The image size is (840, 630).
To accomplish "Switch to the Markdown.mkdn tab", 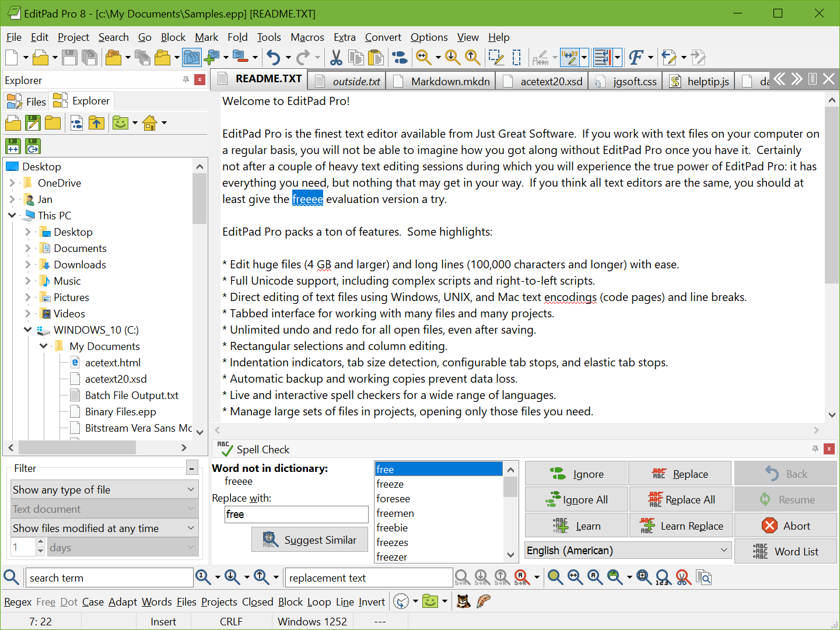I will 441,81.
